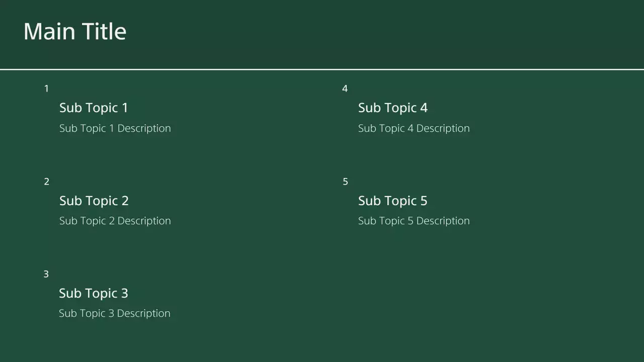The image size is (644, 362).
Task: Select Sub Topic 1 Description text
Action: 115,128
